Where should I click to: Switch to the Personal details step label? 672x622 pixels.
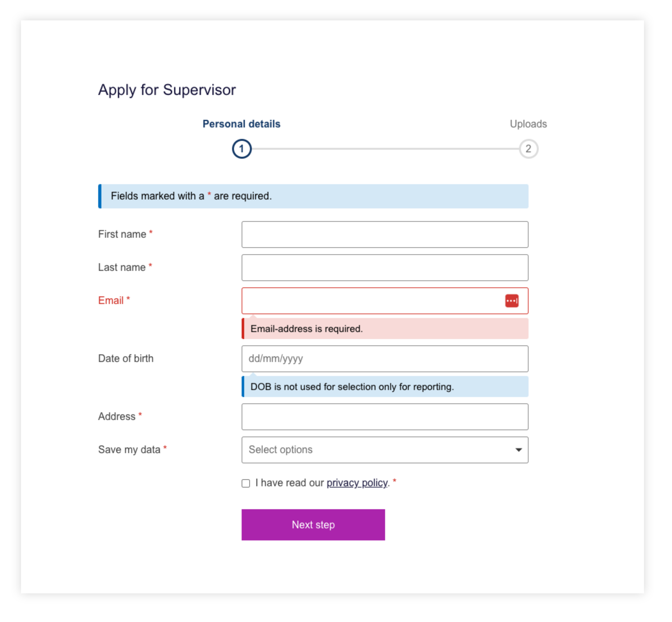tap(241, 124)
